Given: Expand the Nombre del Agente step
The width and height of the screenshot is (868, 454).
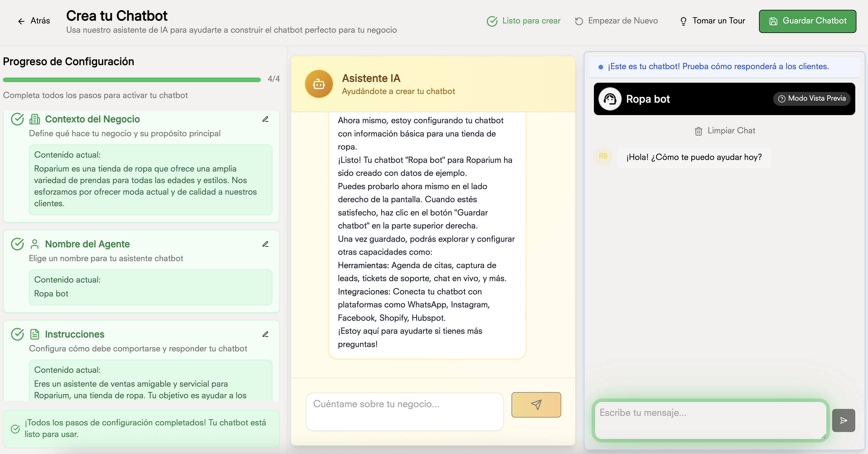Looking at the screenshot, I should click(x=87, y=244).
